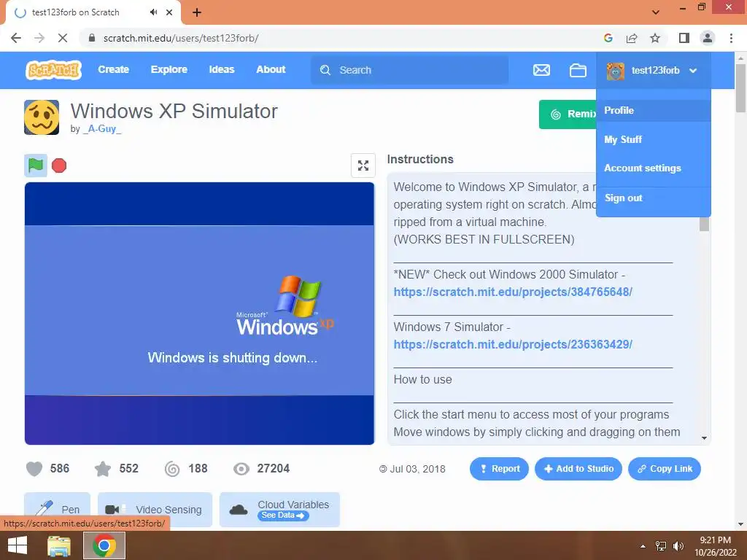Viewport: 747px width, 560px height.
Task: Stop the project with red stop sign
Action: click(x=59, y=166)
